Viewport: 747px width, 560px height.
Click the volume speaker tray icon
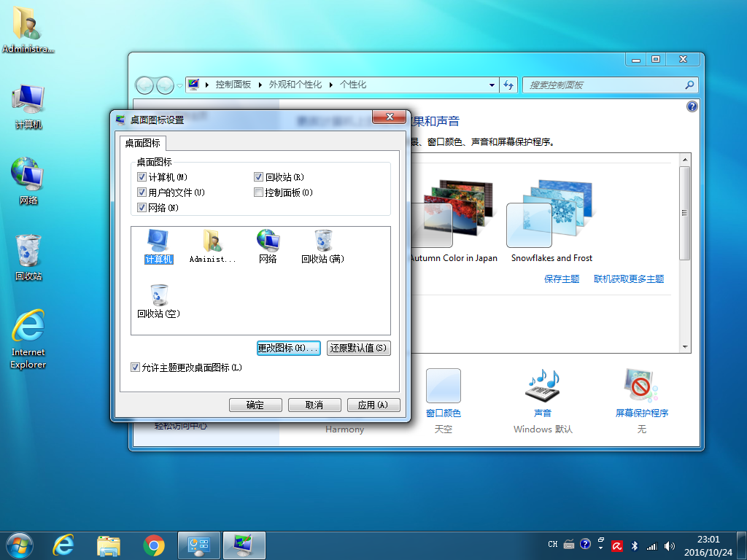[670, 546]
